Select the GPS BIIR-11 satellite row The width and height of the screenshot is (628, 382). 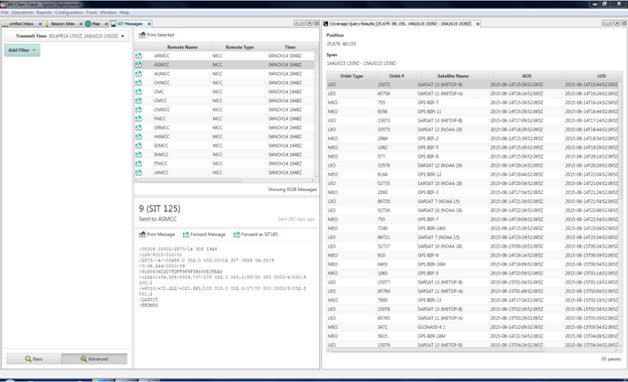tap(473, 112)
